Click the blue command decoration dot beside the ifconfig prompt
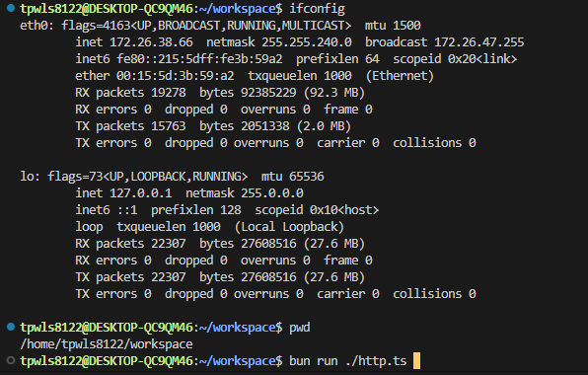Image resolution: width=588 pixels, height=375 pixels. (11, 8)
